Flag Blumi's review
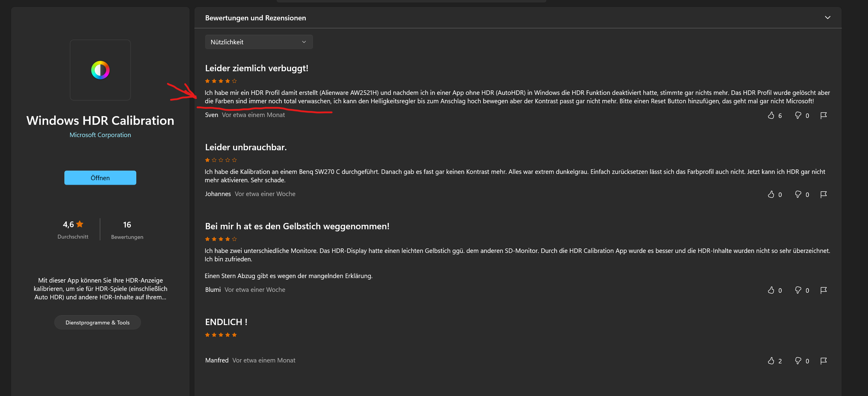This screenshot has height=396, width=868. pyautogui.click(x=824, y=290)
